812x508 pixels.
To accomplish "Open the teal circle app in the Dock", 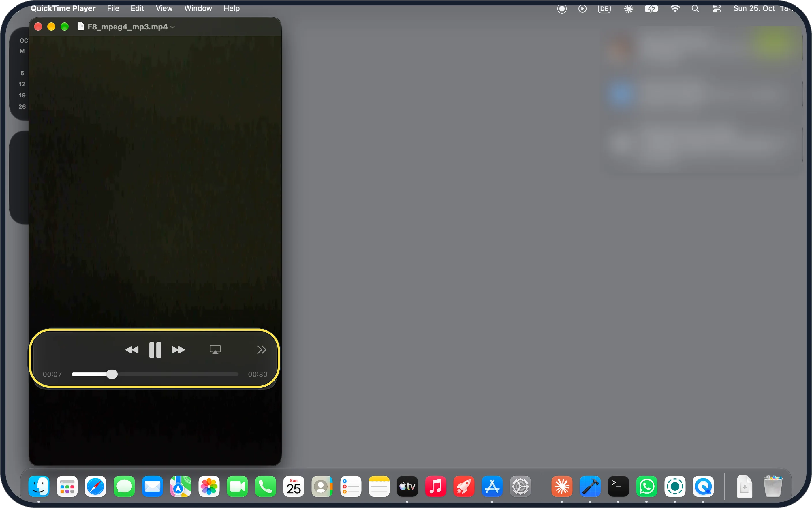I will click(674, 486).
